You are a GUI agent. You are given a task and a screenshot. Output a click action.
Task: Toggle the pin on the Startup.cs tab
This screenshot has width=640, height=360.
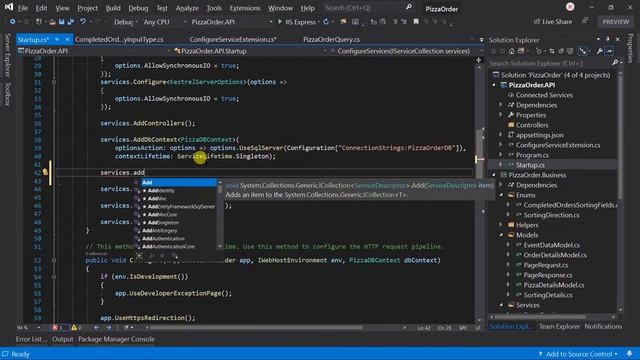[x=57, y=39]
